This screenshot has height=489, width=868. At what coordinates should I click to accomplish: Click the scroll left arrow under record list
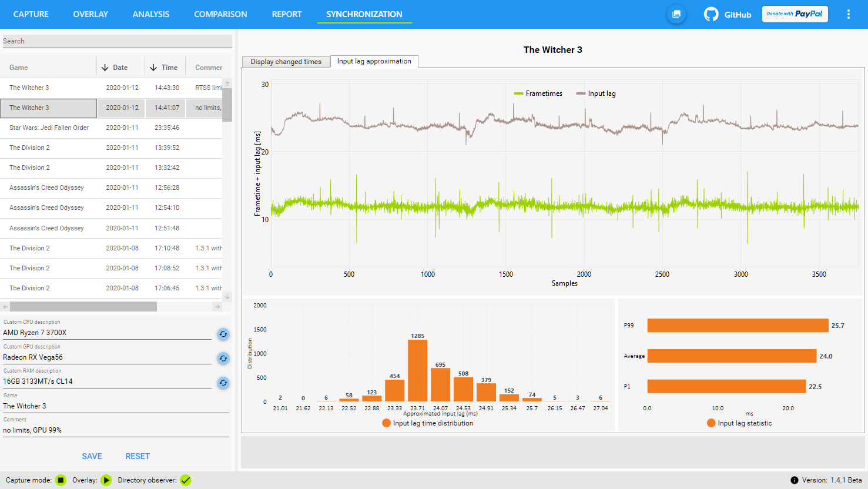pyautogui.click(x=5, y=307)
